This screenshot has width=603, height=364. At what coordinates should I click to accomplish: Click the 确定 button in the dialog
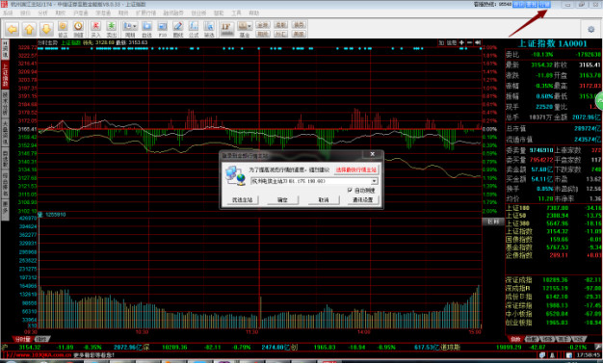[282, 200]
